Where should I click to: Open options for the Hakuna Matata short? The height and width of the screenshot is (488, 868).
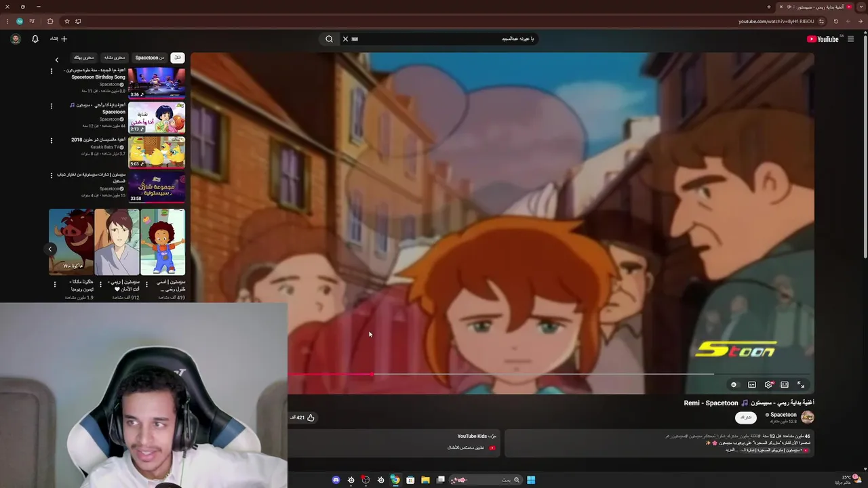coord(55,285)
